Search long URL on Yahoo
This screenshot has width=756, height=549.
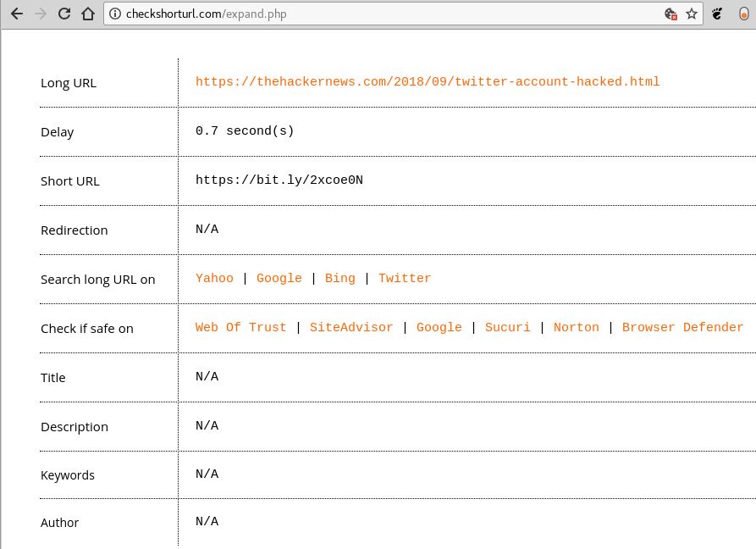(x=214, y=279)
